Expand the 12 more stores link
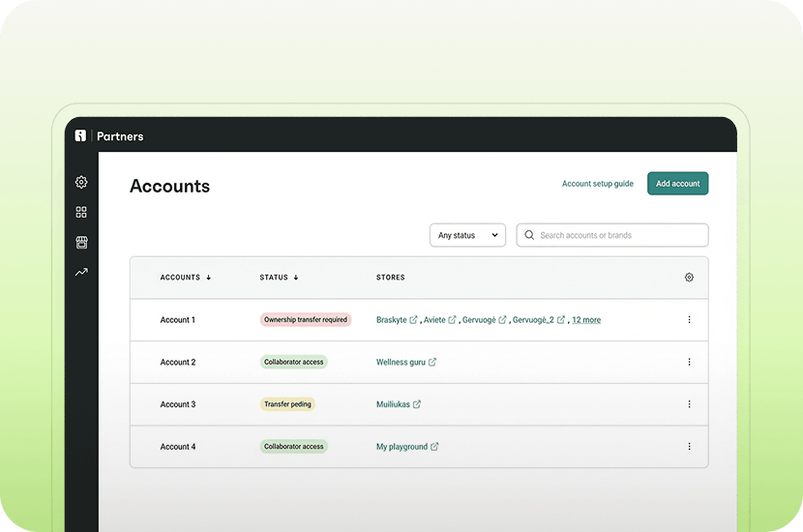Screen dimensions: 803x532 [586, 320]
